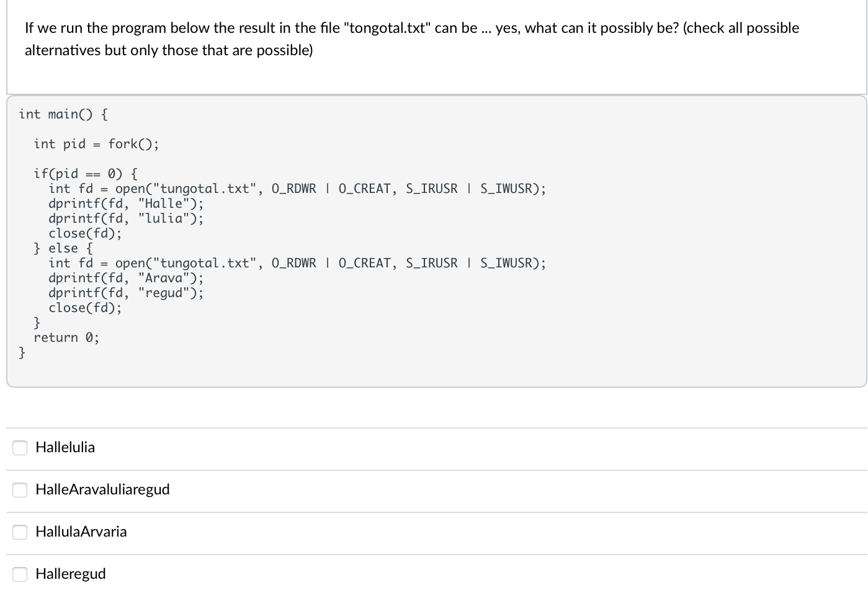Click the return 0 statement in code
Screen dimensions: 868x603
point(66,337)
